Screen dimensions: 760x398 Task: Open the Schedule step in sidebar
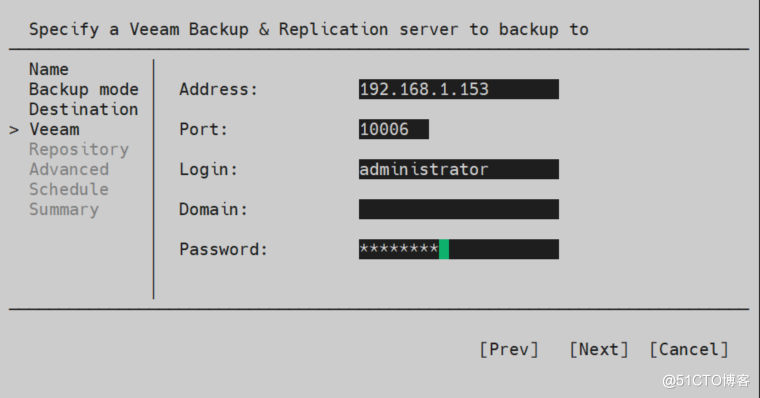pyautogui.click(x=69, y=189)
